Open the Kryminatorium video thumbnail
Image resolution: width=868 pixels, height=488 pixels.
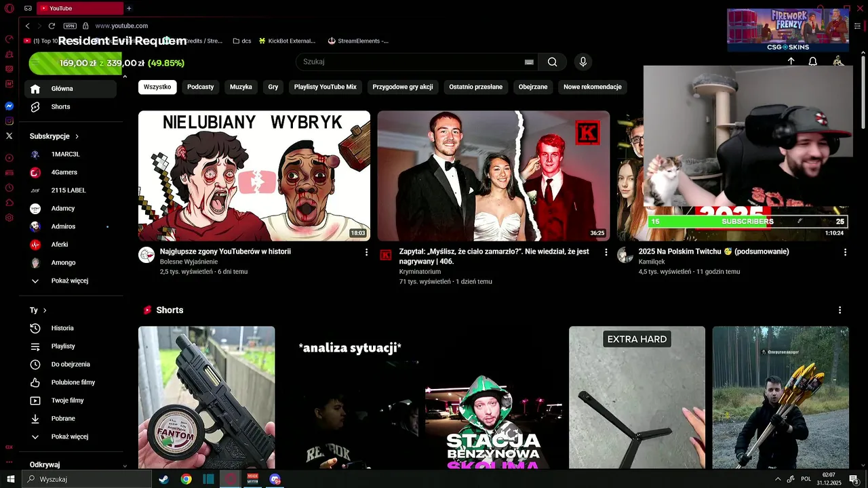coord(494,176)
